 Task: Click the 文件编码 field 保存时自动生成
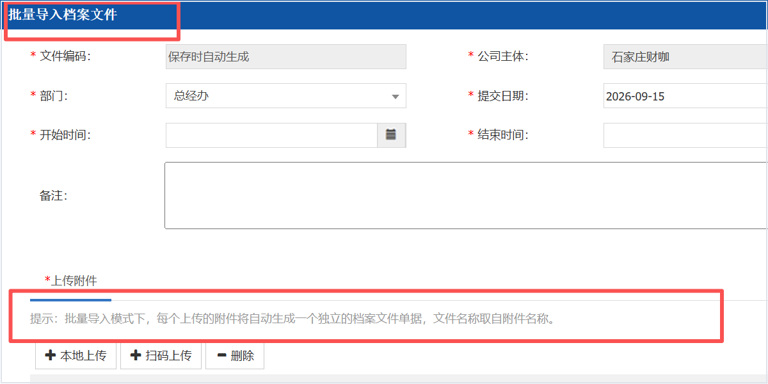point(286,57)
